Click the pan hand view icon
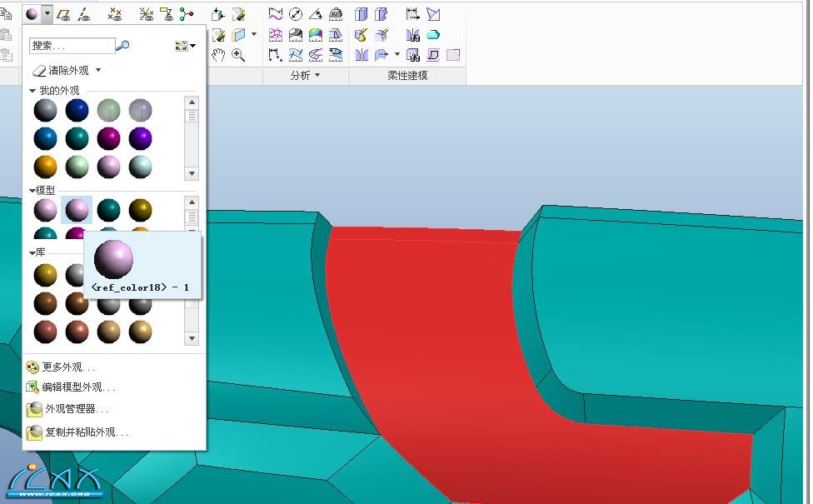This screenshot has width=813, height=504. point(218,55)
